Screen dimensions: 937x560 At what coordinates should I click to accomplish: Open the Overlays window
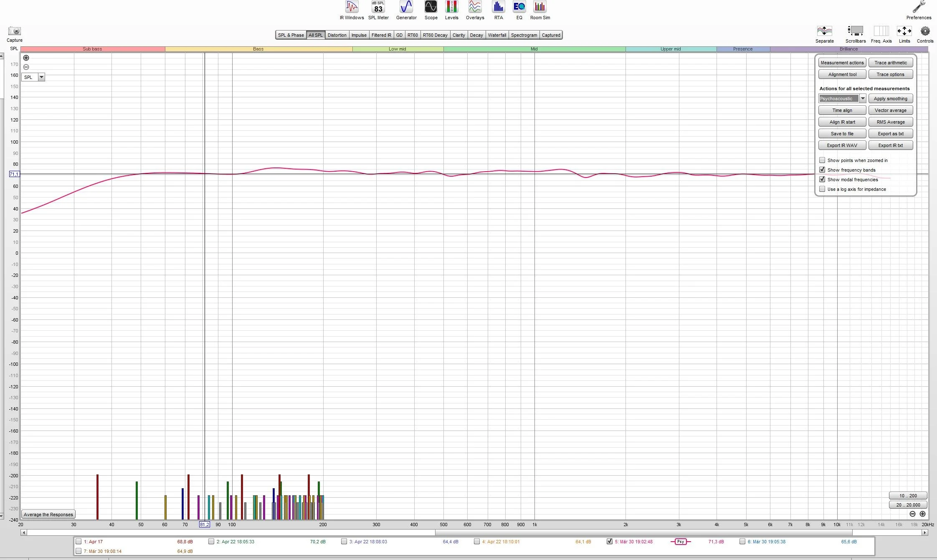pyautogui.click(x=475, y=10)
